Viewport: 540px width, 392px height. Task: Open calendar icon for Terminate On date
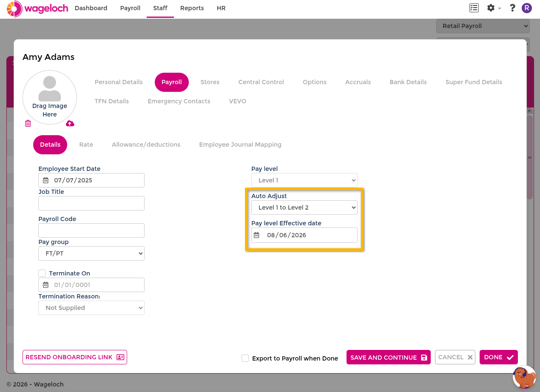[x=46, y=285]
